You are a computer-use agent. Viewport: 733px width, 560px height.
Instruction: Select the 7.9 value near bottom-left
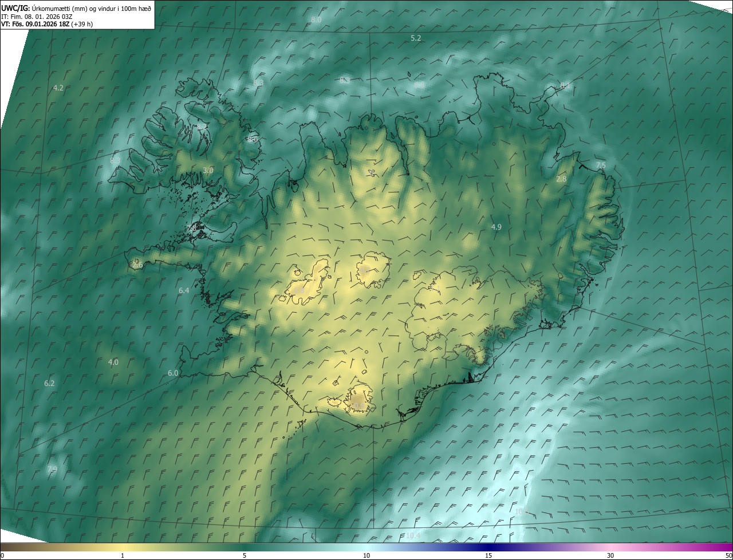click(52, 469)
